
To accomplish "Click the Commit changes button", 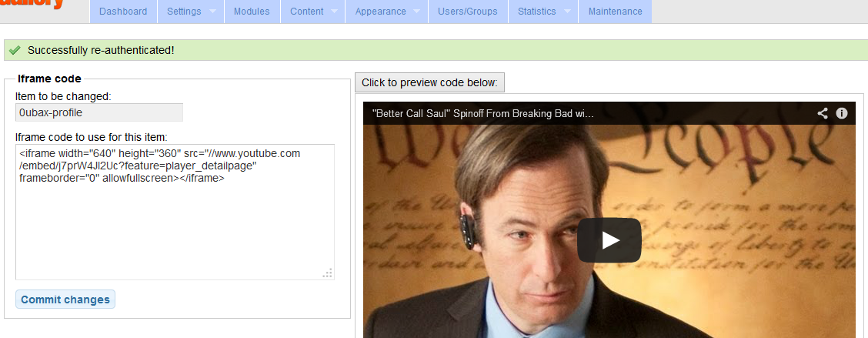I will [x=65, y=300].
